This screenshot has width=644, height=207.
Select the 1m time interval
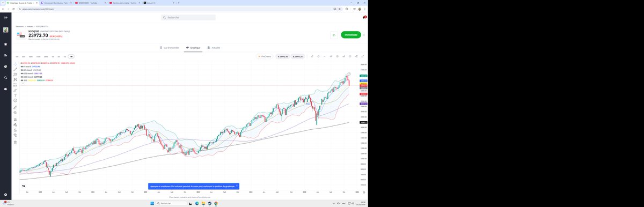tap(17, 56)
